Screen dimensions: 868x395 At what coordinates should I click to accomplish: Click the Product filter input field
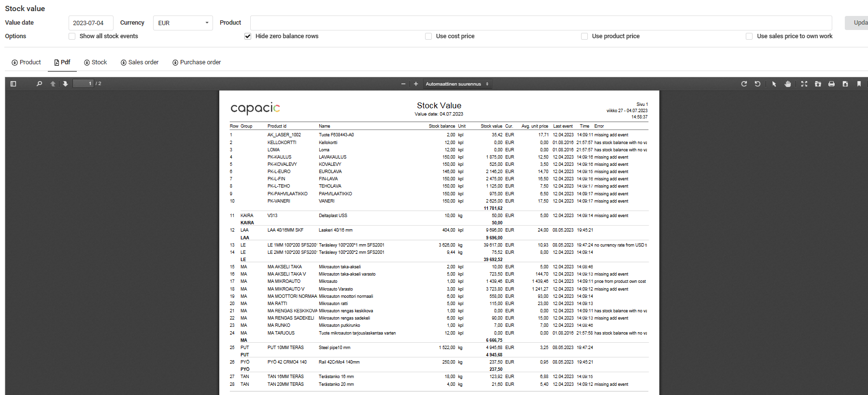point(541,23)
